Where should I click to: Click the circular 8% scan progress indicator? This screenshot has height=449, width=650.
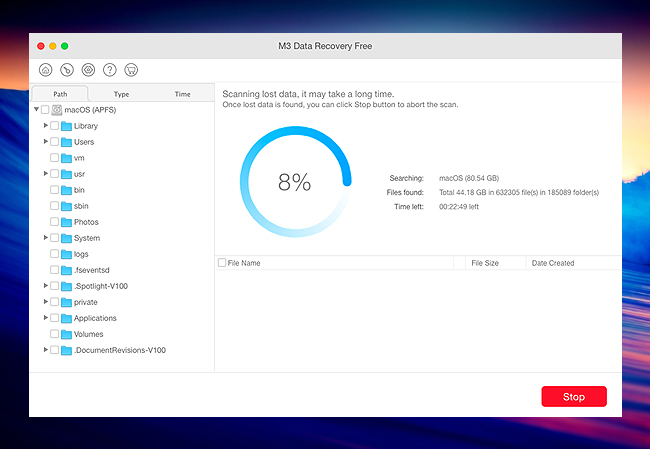tap(294, 182)
